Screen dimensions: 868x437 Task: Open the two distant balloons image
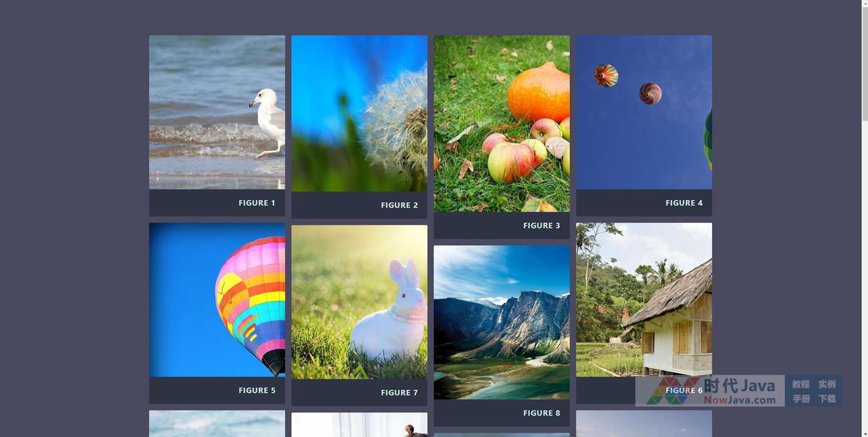click(644, 112)
